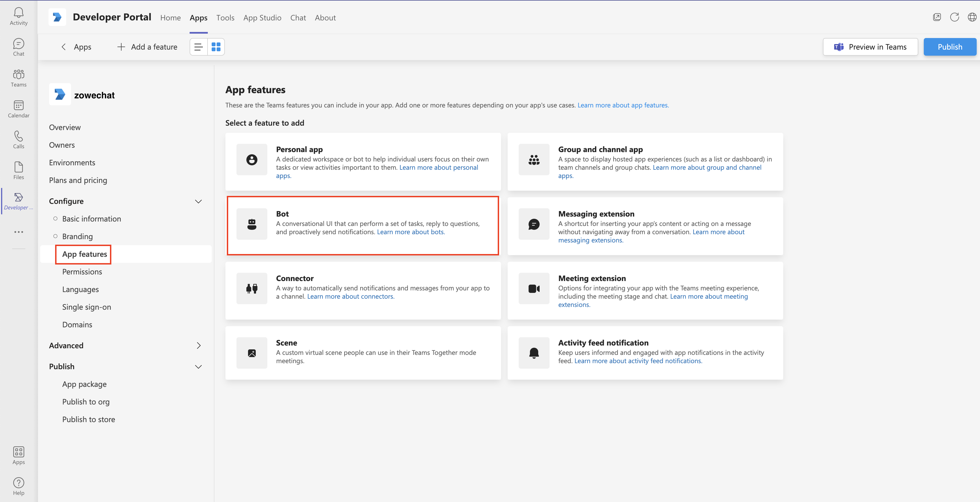The image size is (980, 502).
Task: Select the Branding radio button
Action: [x=55, y=236]
